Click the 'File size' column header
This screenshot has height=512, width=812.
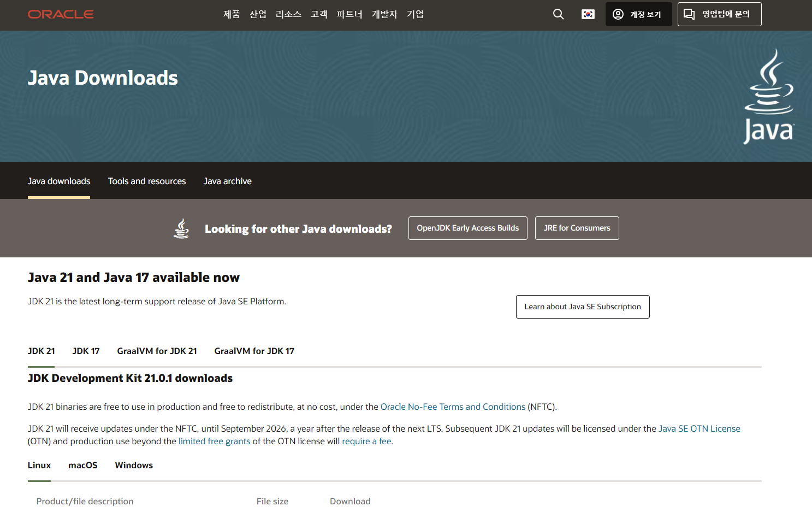272,501
